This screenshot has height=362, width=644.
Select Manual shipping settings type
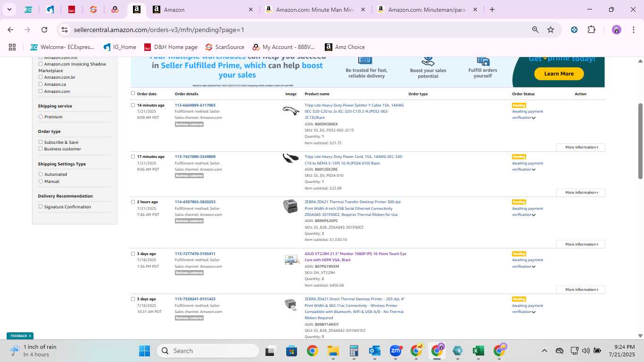pos(41,181)
